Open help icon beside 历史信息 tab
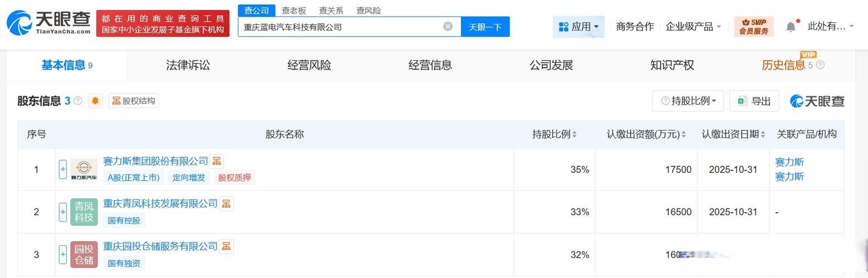This screenshot has width=868, height=278. tap(820, 65)
